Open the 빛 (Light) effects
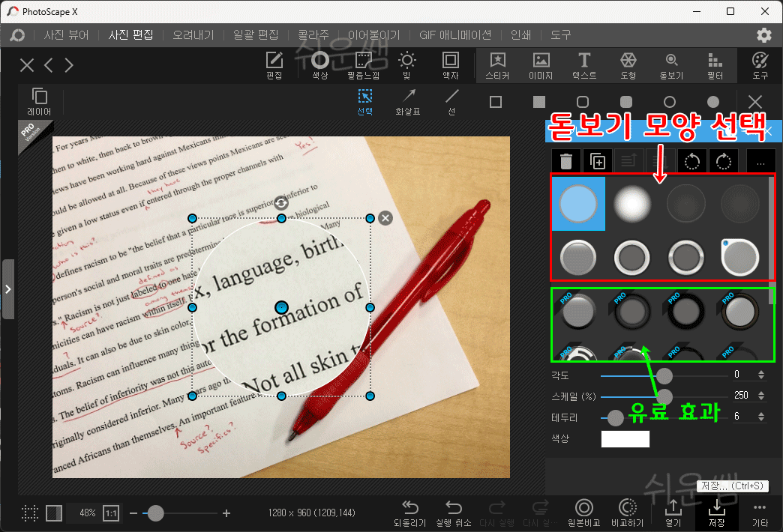This screenshot has width=783, height=532. [407, 65]
